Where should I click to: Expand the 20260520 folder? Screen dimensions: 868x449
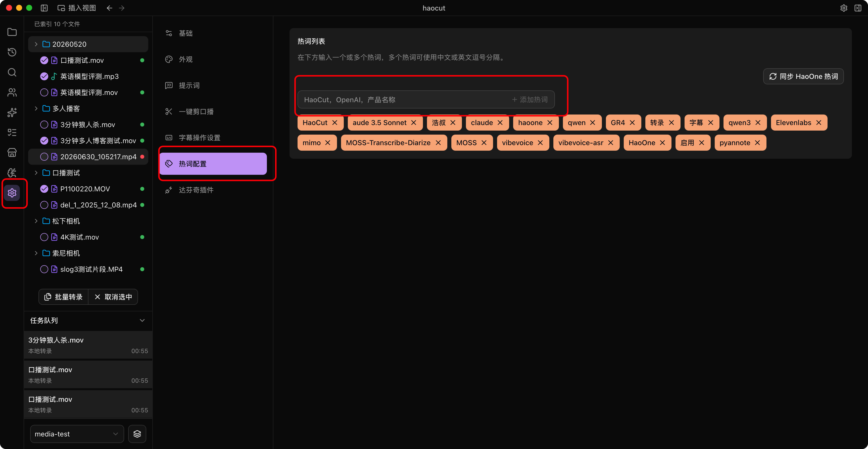tap(36, 44)
